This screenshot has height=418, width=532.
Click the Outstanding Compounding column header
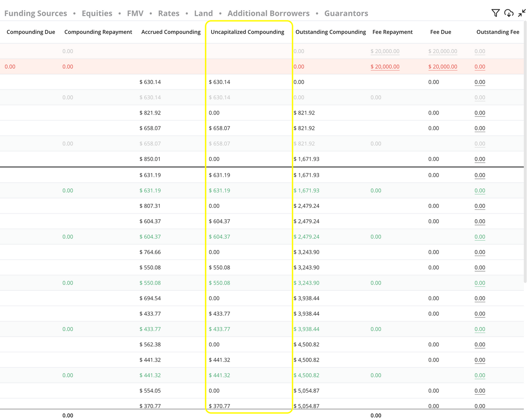[330, 32]
